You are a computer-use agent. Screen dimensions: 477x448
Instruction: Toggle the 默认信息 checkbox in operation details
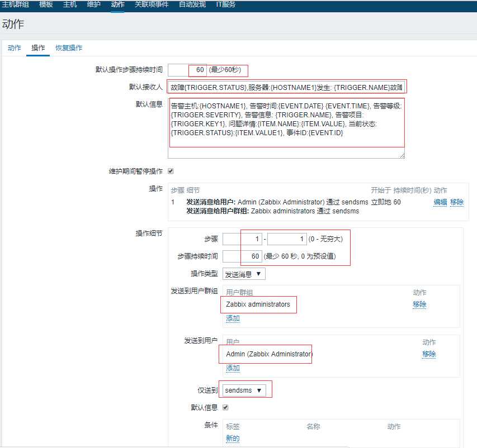pyautogui.click(x=225, y=408)
